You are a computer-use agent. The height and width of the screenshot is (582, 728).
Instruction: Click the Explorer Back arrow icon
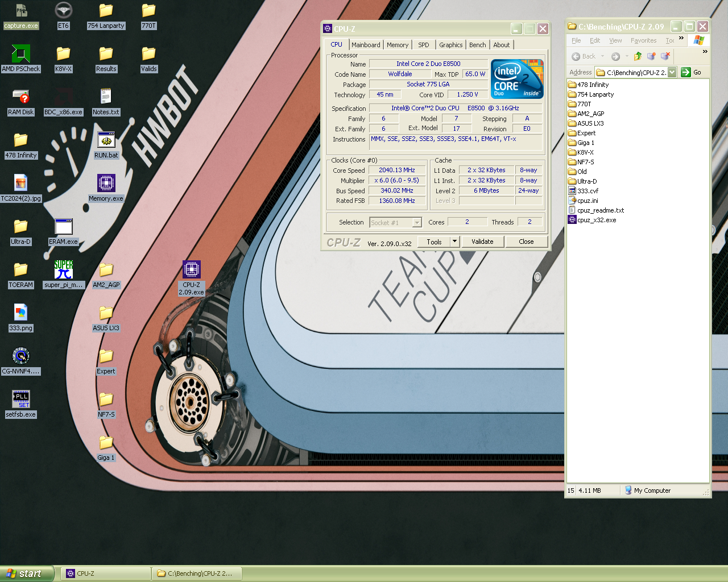pos(576,56)
